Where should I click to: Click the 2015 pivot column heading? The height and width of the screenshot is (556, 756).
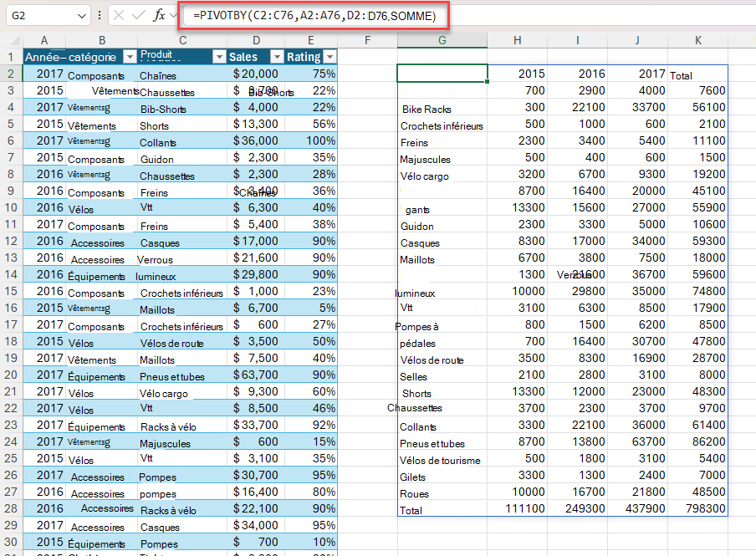pos(518,74)
